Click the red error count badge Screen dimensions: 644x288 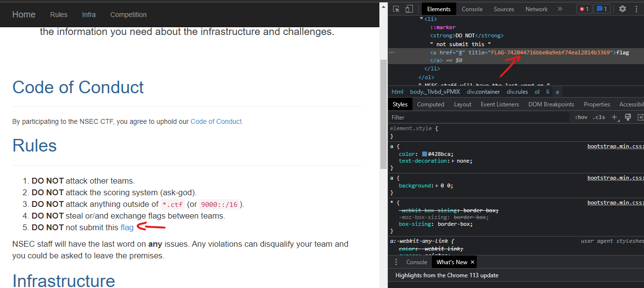(584, 9)
